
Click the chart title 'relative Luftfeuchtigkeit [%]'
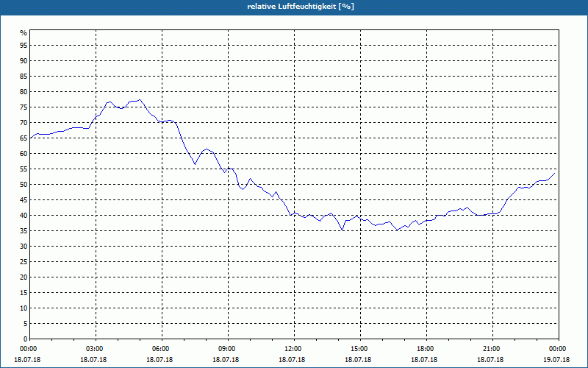[x=301, y=7]
